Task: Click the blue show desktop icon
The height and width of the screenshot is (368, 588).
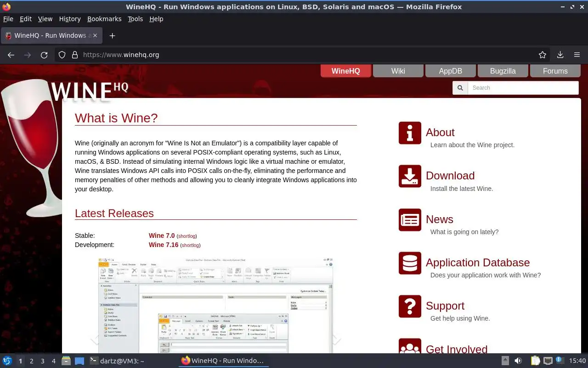Action: pos(79,361)
